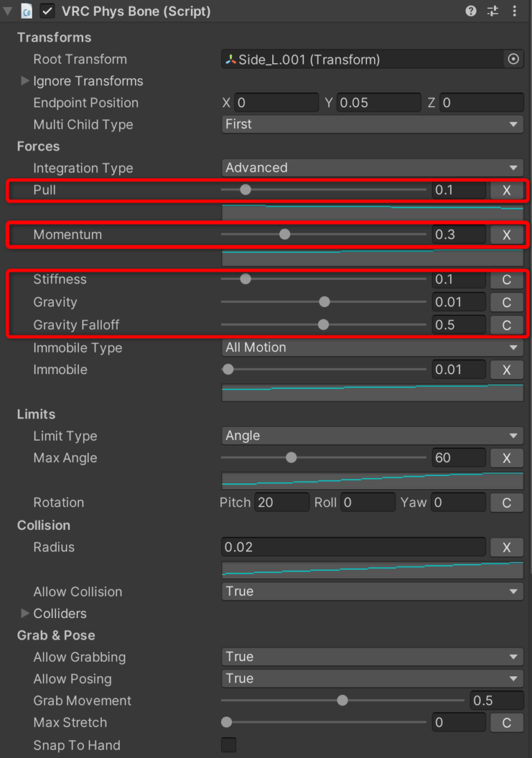Click the C button beside Rotation
The image size is (532, 758).
coord(506,502)
